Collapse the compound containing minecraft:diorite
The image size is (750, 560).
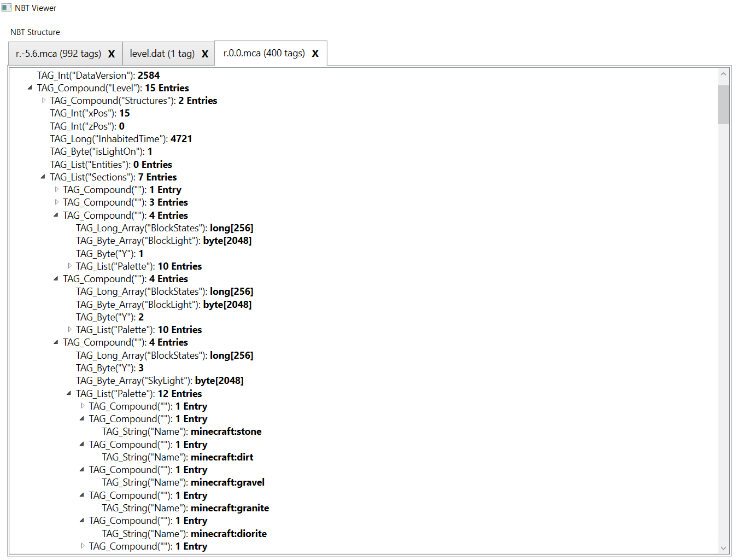pos(82,521)
